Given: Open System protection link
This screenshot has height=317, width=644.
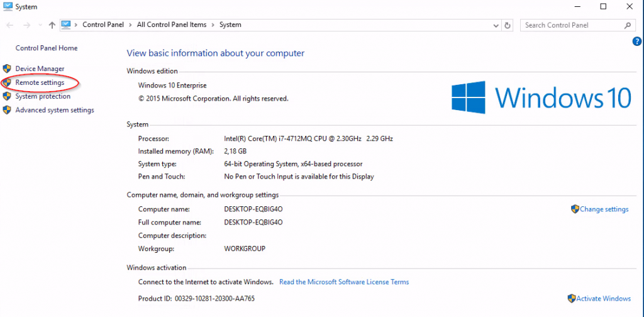Looking at the screenshot, I should coord(43,96).
